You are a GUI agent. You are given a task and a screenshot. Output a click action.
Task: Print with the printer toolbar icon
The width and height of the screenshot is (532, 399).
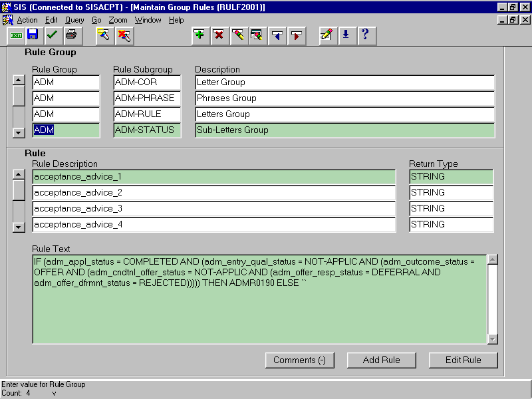71,35
